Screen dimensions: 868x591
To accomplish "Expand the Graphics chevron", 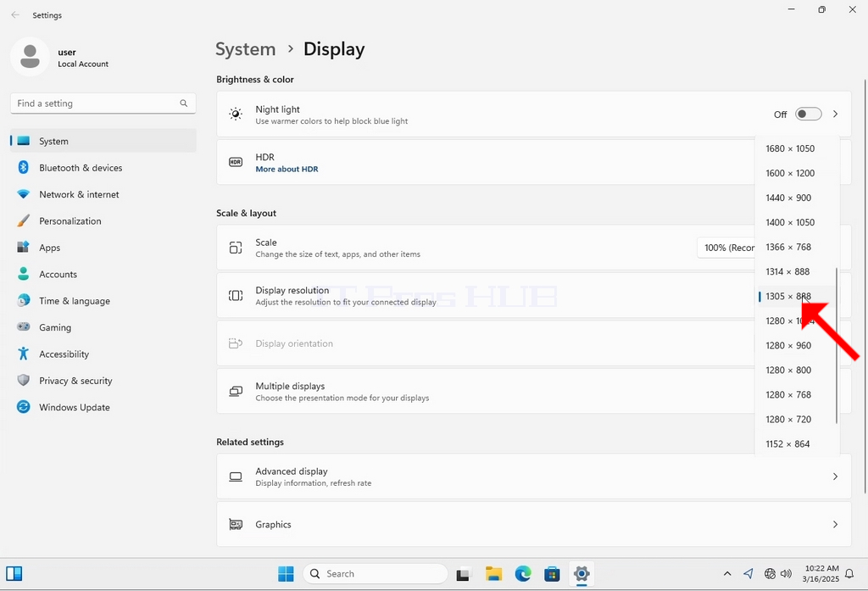I will [835, 525].
